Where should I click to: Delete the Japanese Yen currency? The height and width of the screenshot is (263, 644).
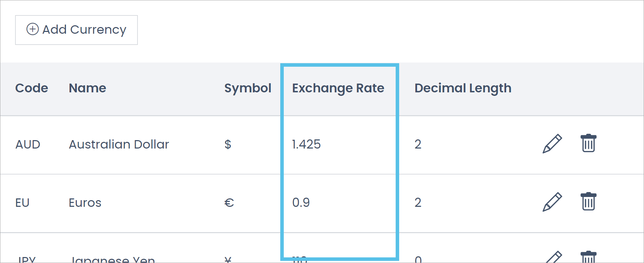tap(588, 257)
